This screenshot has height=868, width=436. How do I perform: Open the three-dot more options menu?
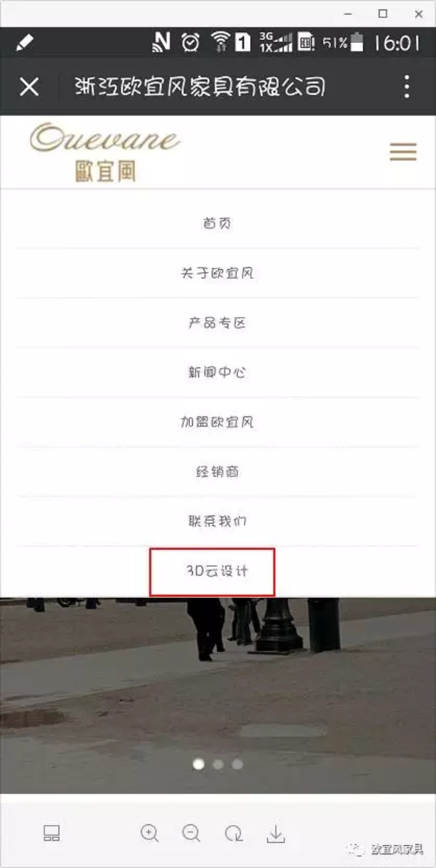407,87
